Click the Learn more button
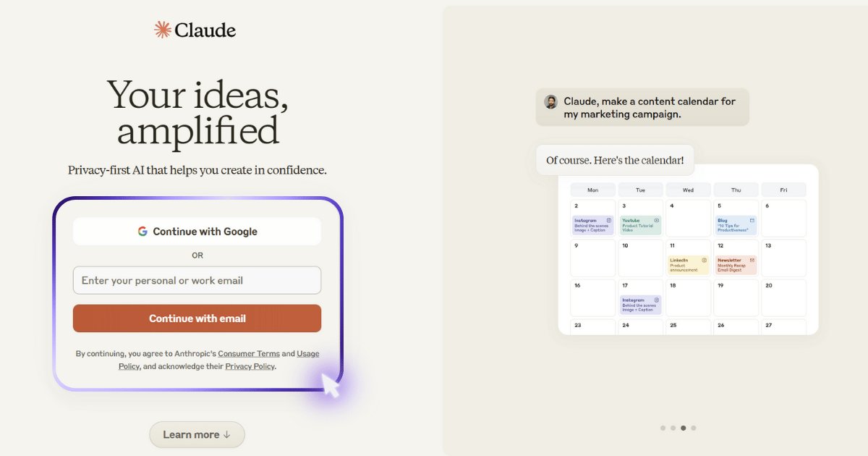The width and height of the screenshot is (868, 456). pos(197,434)
